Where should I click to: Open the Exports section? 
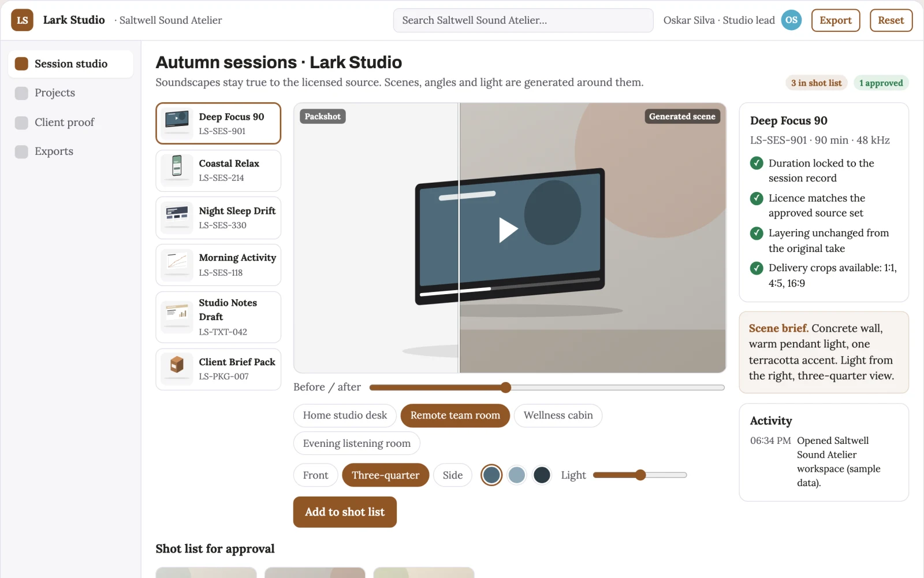tap(70, 151)
